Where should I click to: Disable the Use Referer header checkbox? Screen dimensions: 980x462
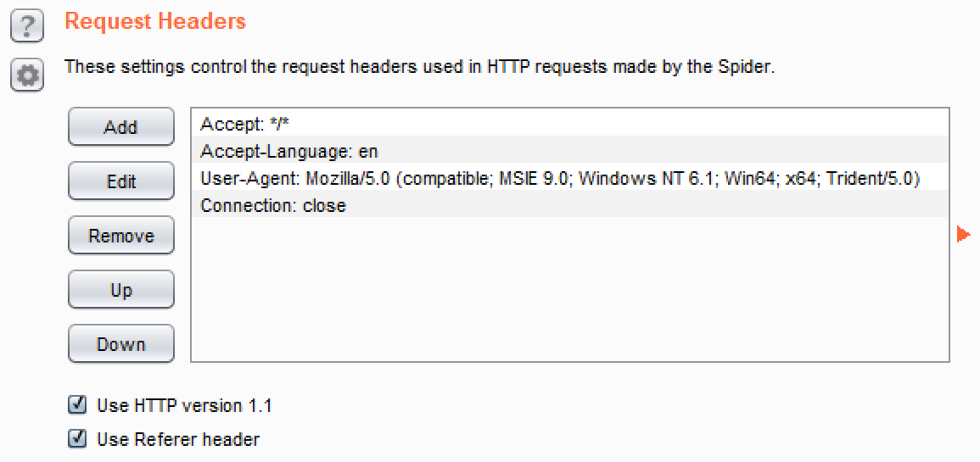78,439
